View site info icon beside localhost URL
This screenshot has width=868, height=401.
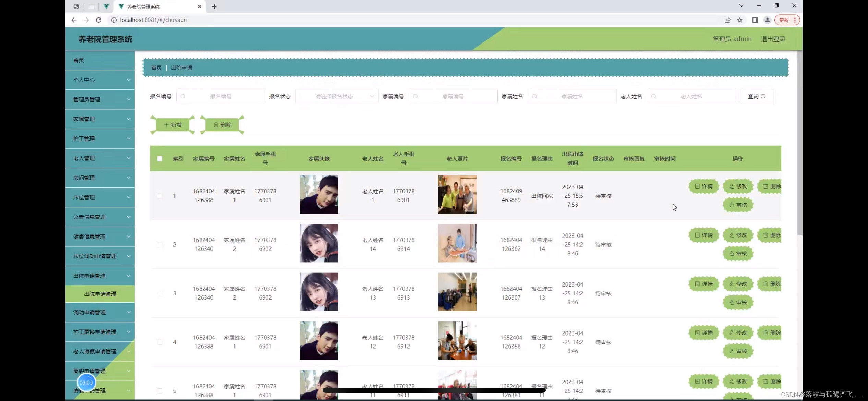pyautogui.click(x=114, y=20)
